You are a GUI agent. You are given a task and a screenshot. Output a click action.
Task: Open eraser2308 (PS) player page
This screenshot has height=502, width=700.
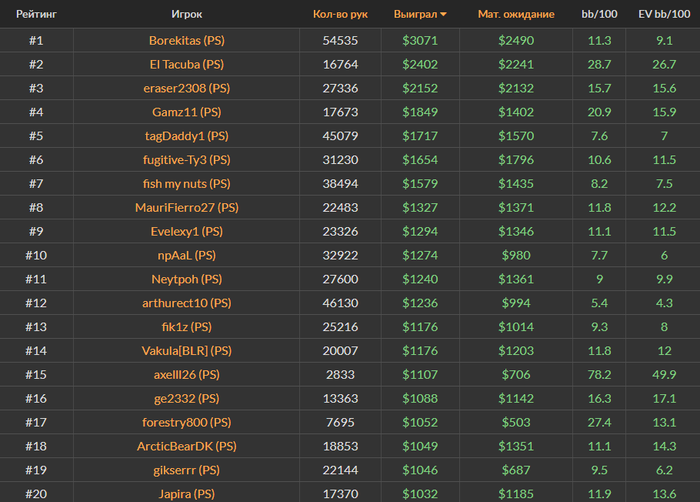(x=187, y=88)
